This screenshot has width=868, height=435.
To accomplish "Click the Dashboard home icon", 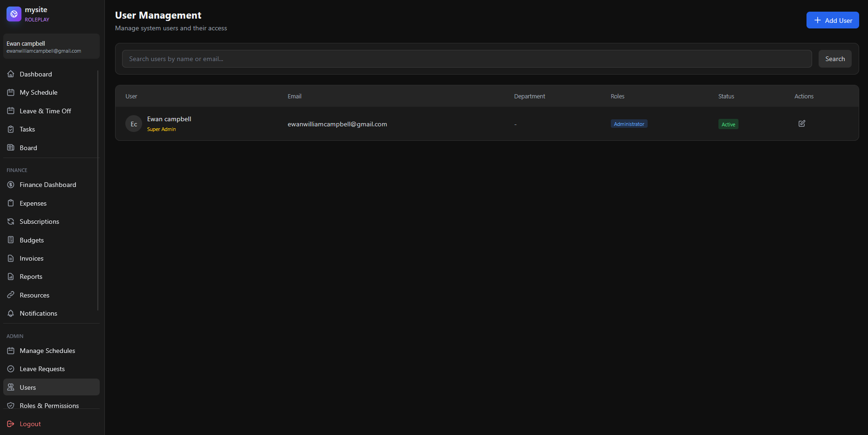I will point(11,74).
